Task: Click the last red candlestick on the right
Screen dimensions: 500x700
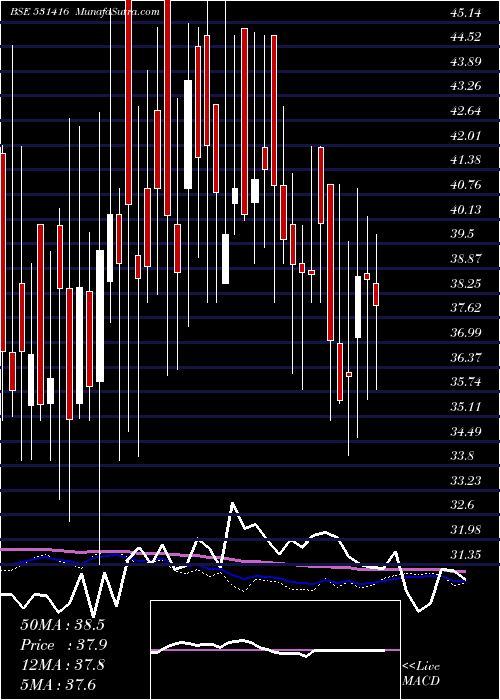Action: pyautogui.click(x=376, y=294)
